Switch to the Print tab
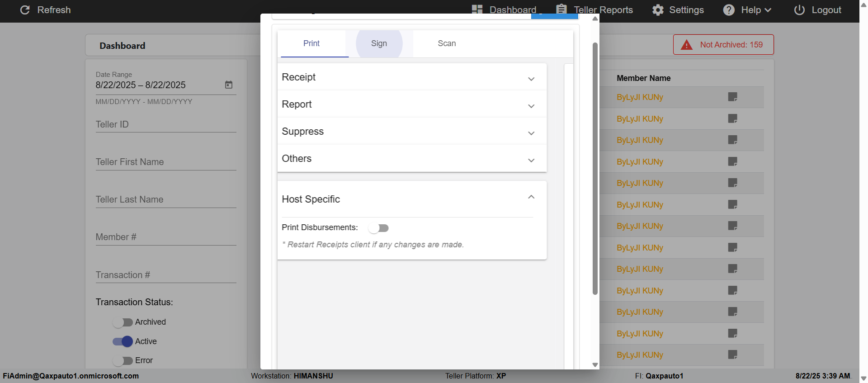 click(x=311, y=43)
